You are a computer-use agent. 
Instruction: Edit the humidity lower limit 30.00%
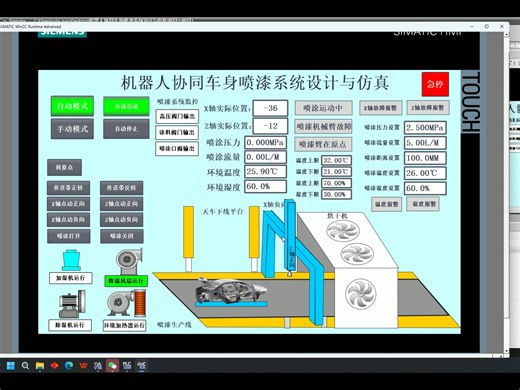pyautogui.click(x=336, y=194)
